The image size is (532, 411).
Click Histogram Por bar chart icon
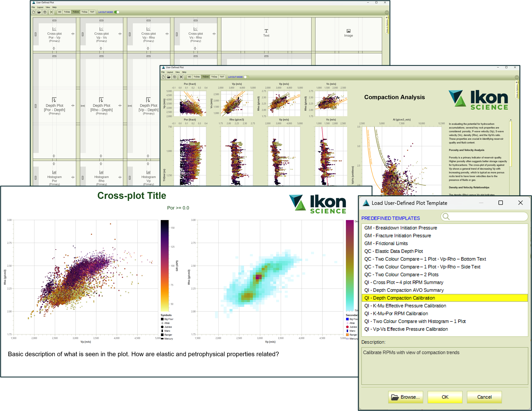click(x=54, y=172)
